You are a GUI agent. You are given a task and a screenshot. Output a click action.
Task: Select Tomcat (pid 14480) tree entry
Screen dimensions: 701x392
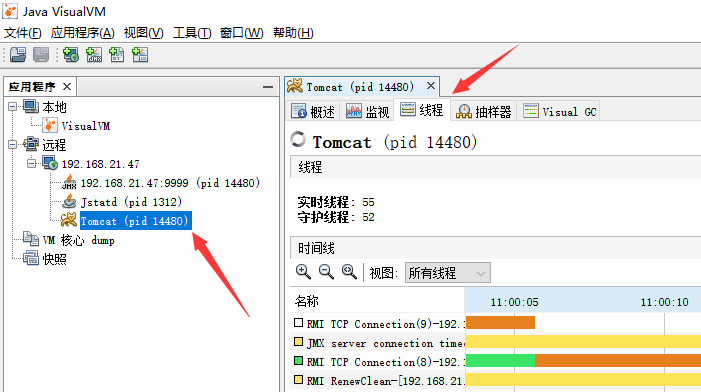(x=135, y=220)
